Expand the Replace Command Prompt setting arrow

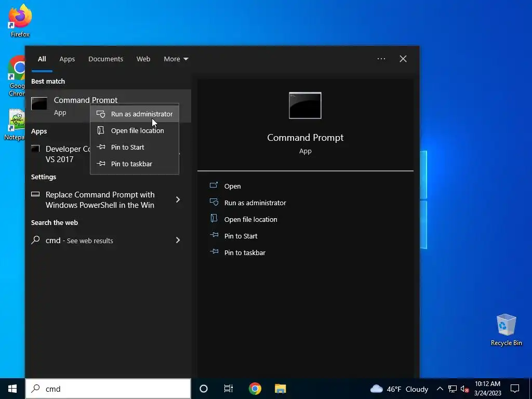tap(178, 199)
